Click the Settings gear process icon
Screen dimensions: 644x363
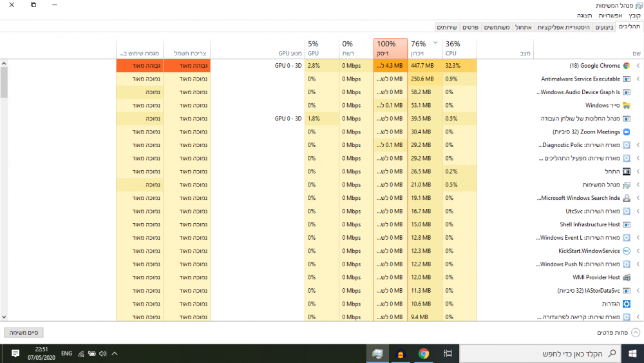[x=627, y=304]
